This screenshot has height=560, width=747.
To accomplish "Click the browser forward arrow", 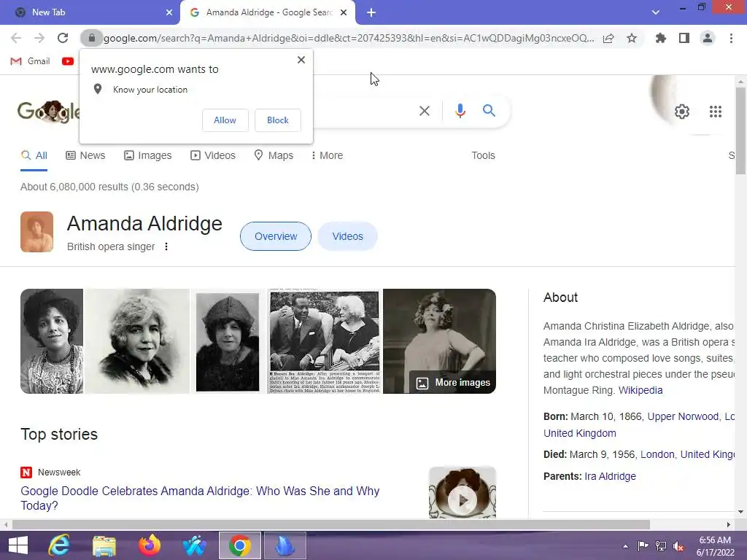I will pyautogui.click(x=39, y=38).
